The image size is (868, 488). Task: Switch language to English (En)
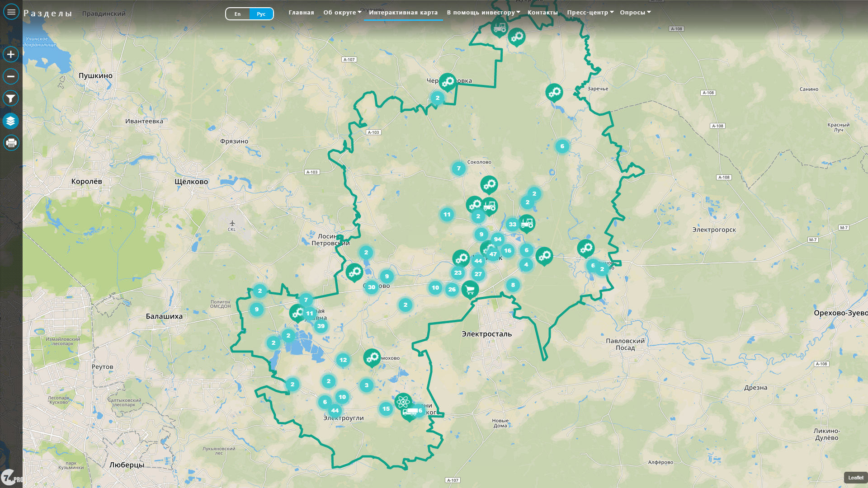[x=237, y=14]
